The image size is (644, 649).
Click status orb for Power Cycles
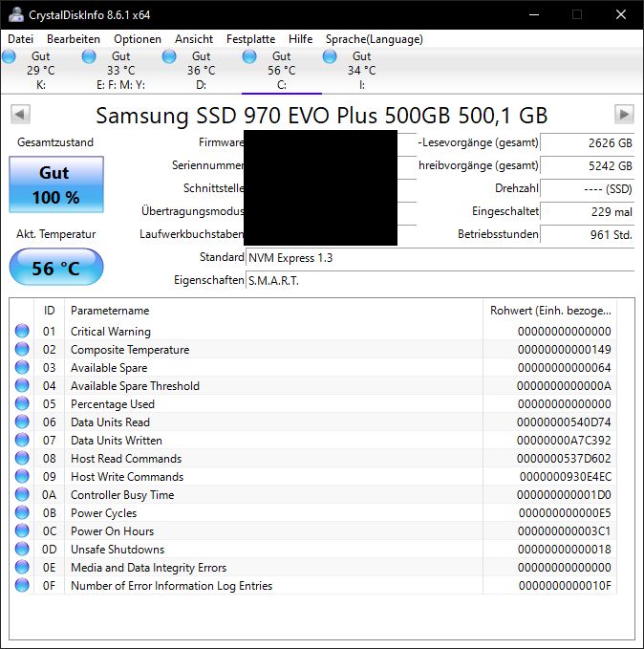tap(22, 513)
